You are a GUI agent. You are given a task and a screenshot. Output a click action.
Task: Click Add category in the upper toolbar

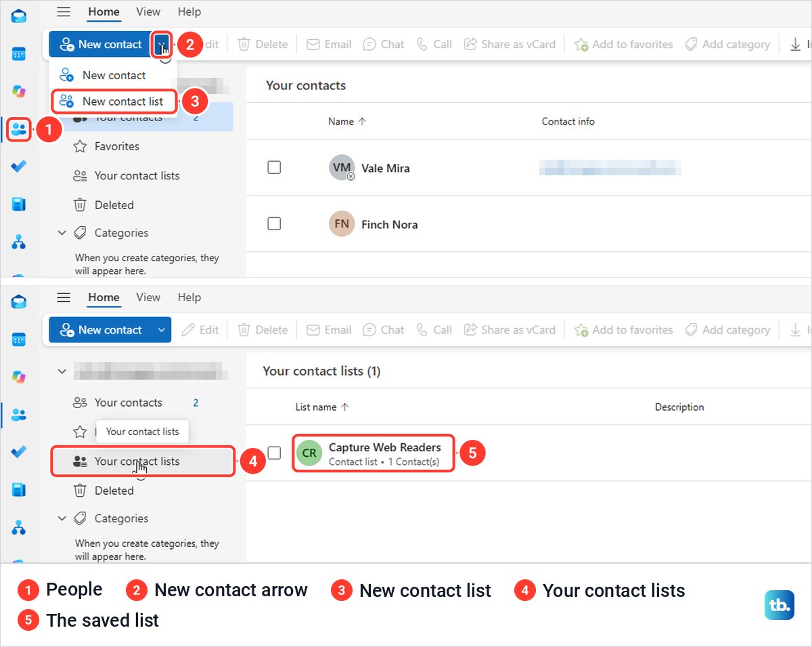tap(727, 44)
